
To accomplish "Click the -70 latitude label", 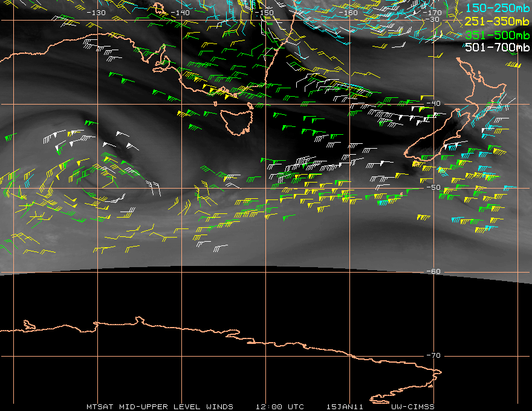I will tap(433, 355).
